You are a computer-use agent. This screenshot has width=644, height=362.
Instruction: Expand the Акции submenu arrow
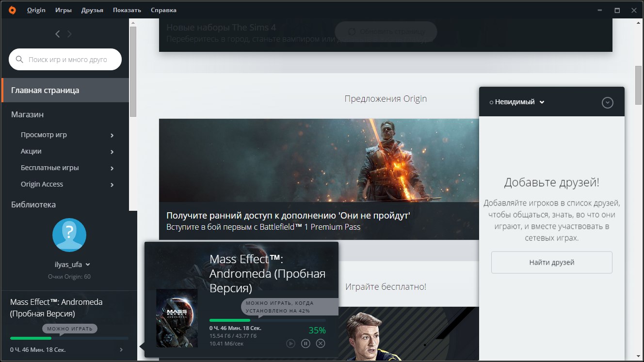click(x=112, y=152)
